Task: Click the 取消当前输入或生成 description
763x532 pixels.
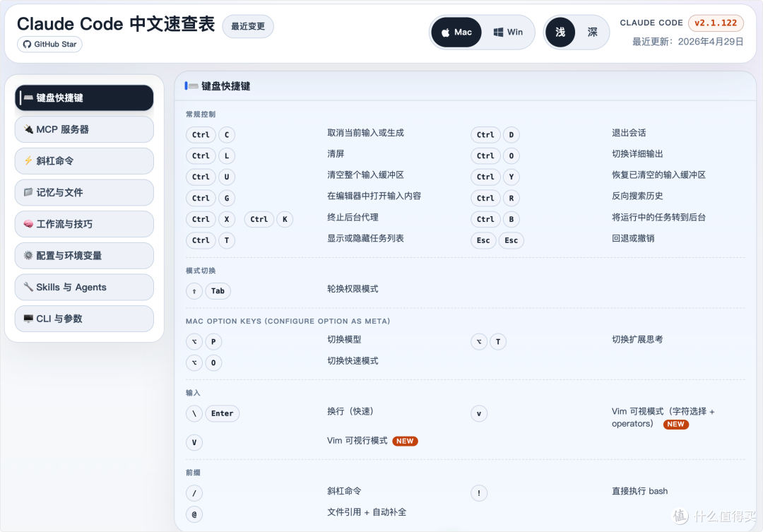Action: pos(365,133)
